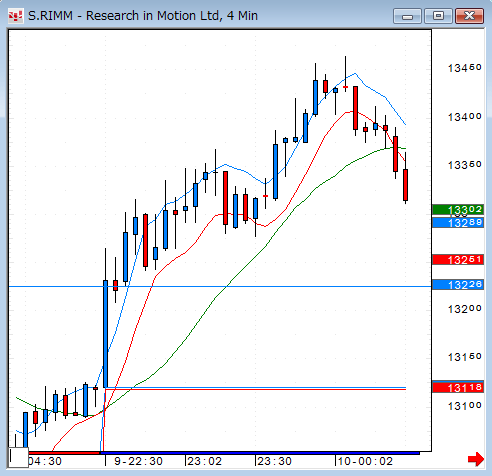Click the 23:30 time axis label
492x476 pixels.
[274, 461]
